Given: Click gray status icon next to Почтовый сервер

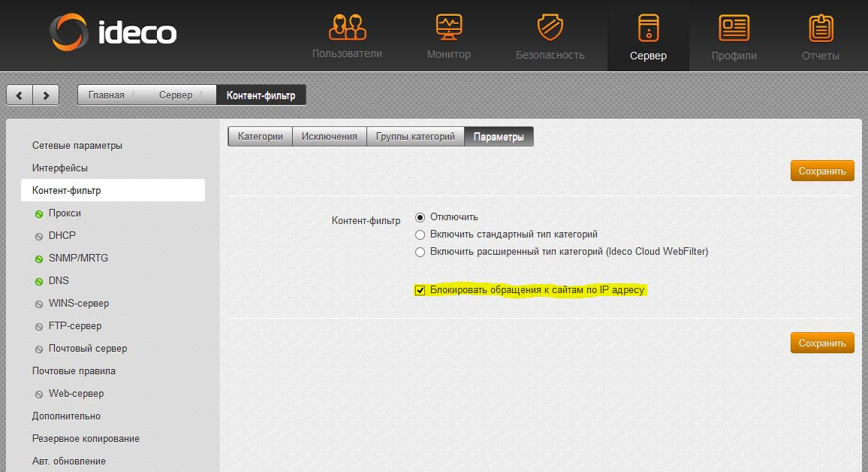Looking at the screenshot, I should click(x=39, y=349).
